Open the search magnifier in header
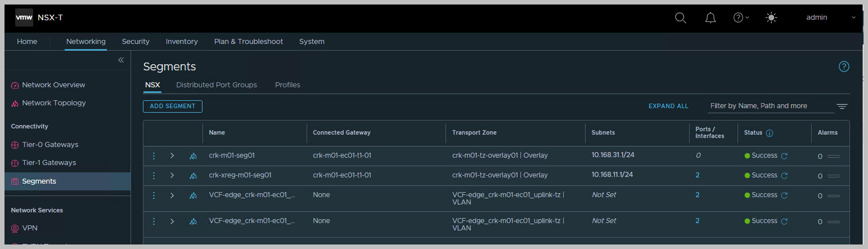The height and width of the screenshot is (249, 868). [680, 18]
